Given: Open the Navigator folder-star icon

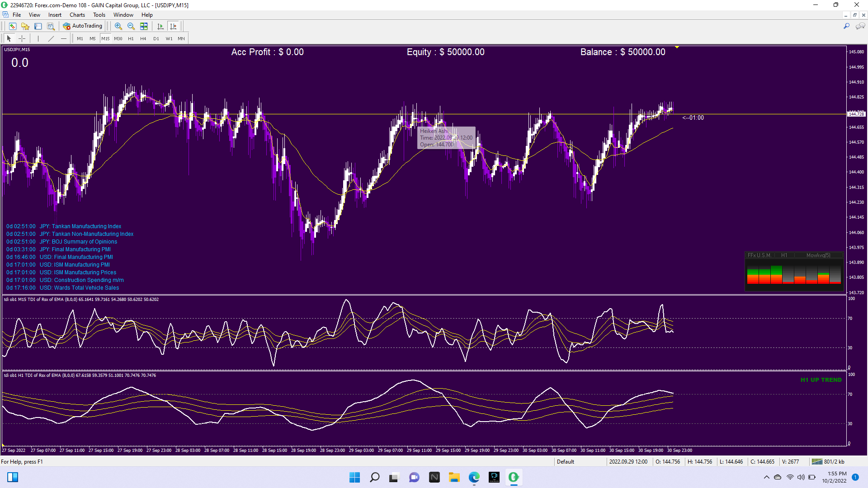Looking at the screenshot, I should pyautogui.click(x=25, y=26).
